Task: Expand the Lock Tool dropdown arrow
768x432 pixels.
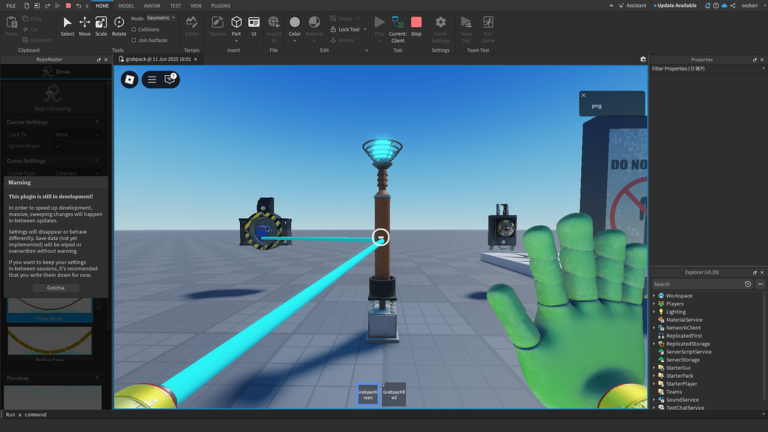Action: [365, 29]
